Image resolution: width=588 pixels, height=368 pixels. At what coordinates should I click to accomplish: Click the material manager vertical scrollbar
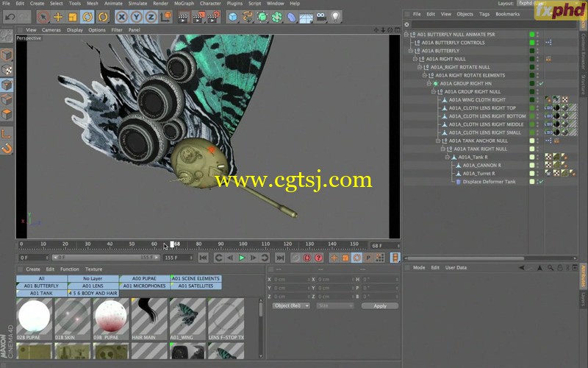point(261,310)
